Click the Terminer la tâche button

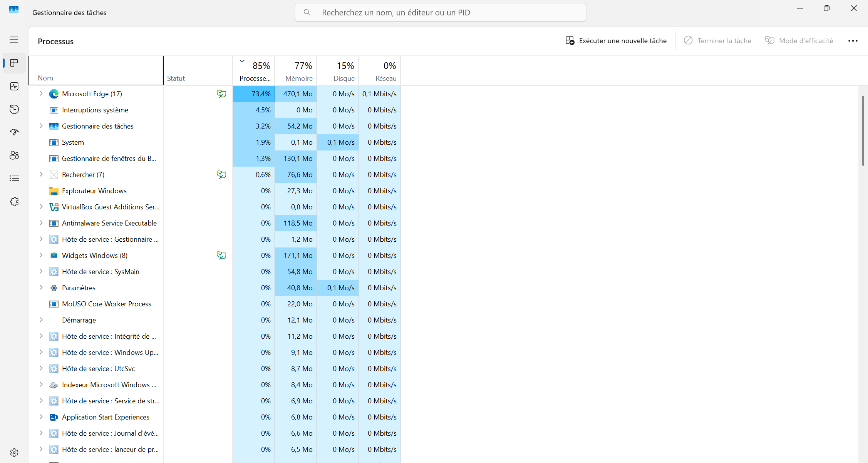717,40
